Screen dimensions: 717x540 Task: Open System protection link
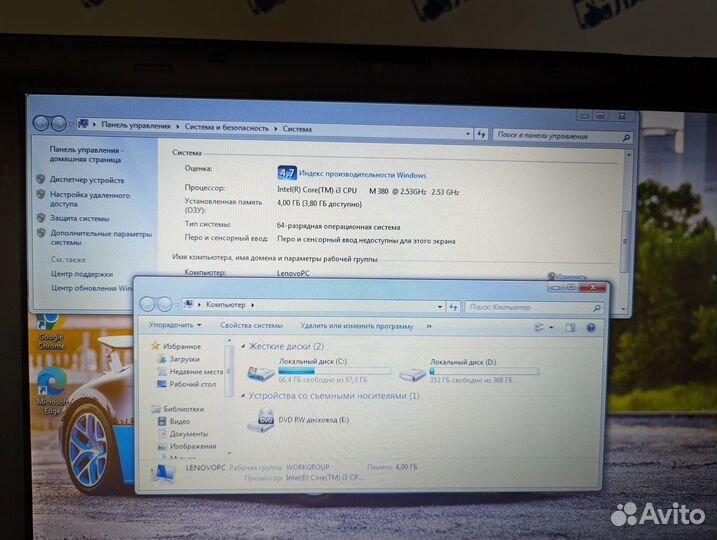[80, 219]
